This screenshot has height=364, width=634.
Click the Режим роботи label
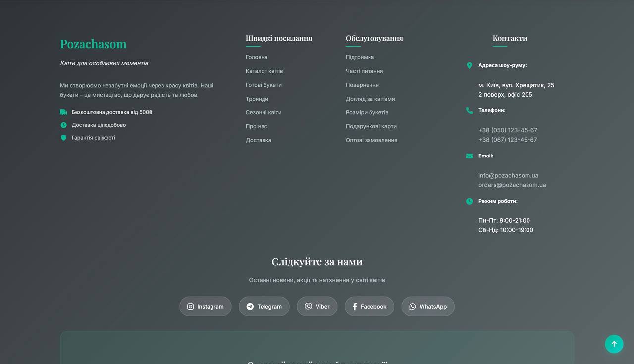[x=498, y=201]
